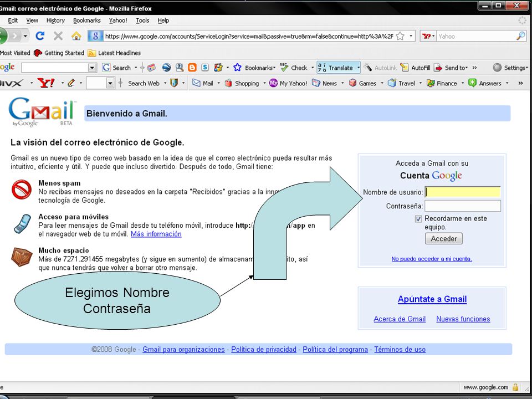532x399 pixels.
Task: Open the Términos de uso link
Action: [400, 350]
